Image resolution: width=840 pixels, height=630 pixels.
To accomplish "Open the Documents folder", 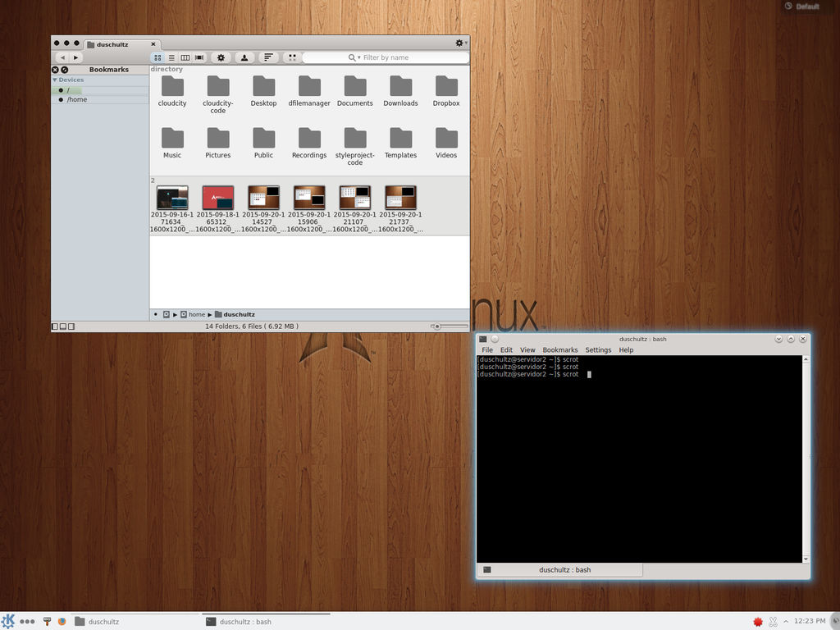I will [x=354, y=91].
